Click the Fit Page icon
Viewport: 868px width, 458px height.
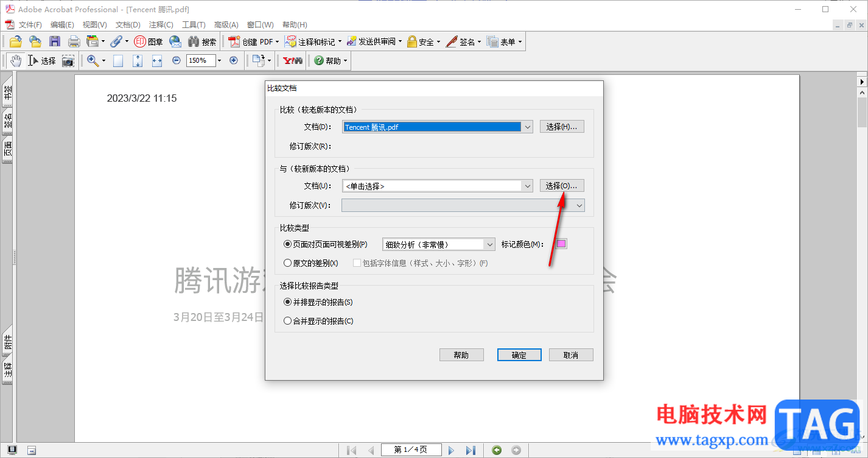click(x=138, y=60)
